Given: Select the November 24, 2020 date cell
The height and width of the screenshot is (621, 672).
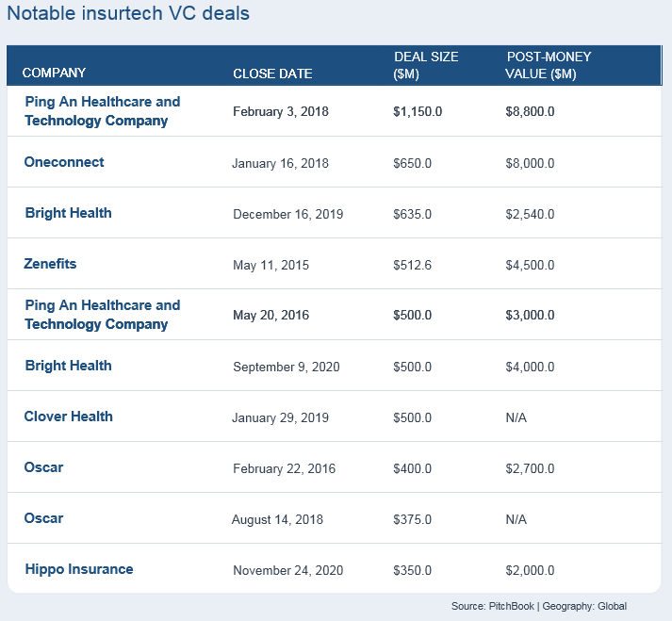Looking at the screenshot, I should pos(288,570).
